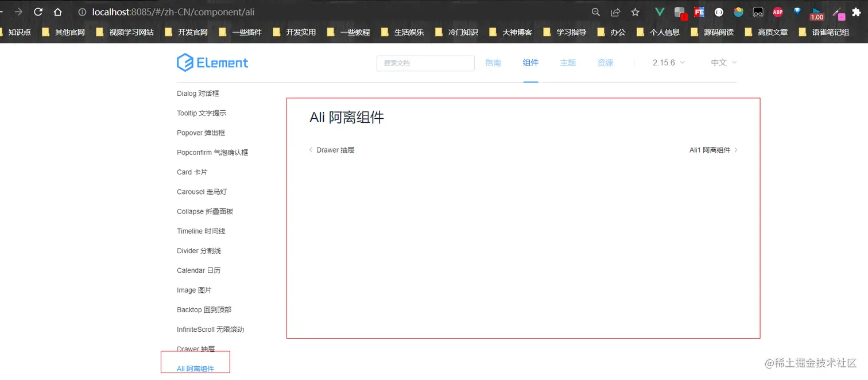The width and height of the screenshot is (868, 380).
Task: Select Image 图片 in sidebar
Action: coord(194,290)
